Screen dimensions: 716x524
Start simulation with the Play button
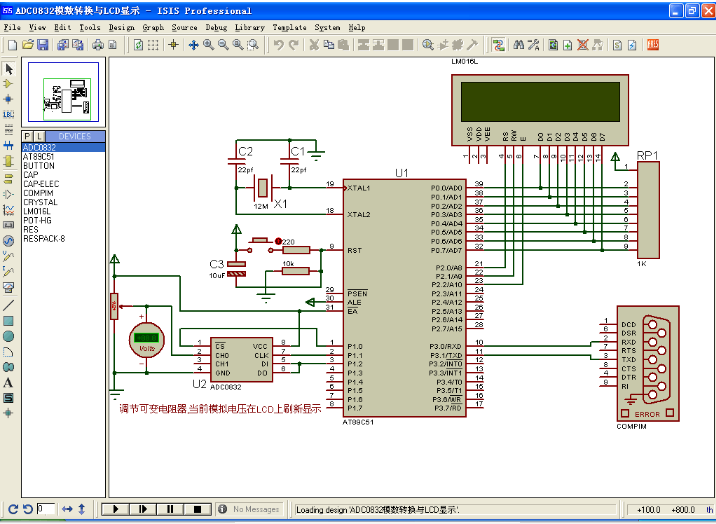pos(116,508)
